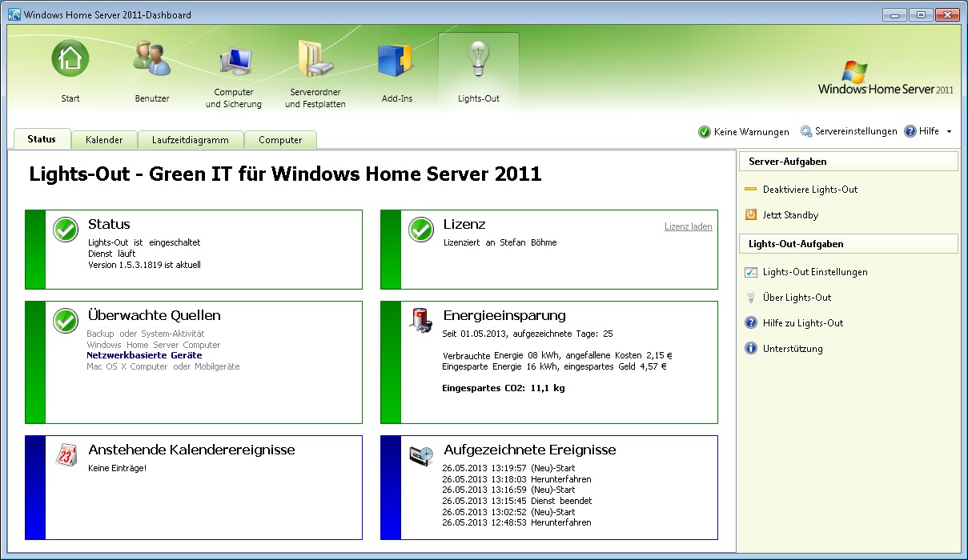Minimize the Dashboard window

click(894, 14)
